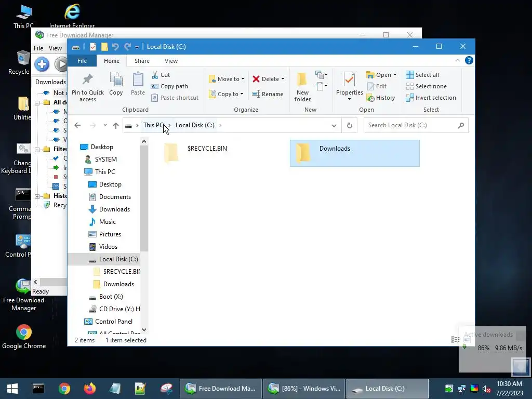Viewport: 532px width, 399px height.
Task: Expand address bar history dropdown
Action: 334,126
